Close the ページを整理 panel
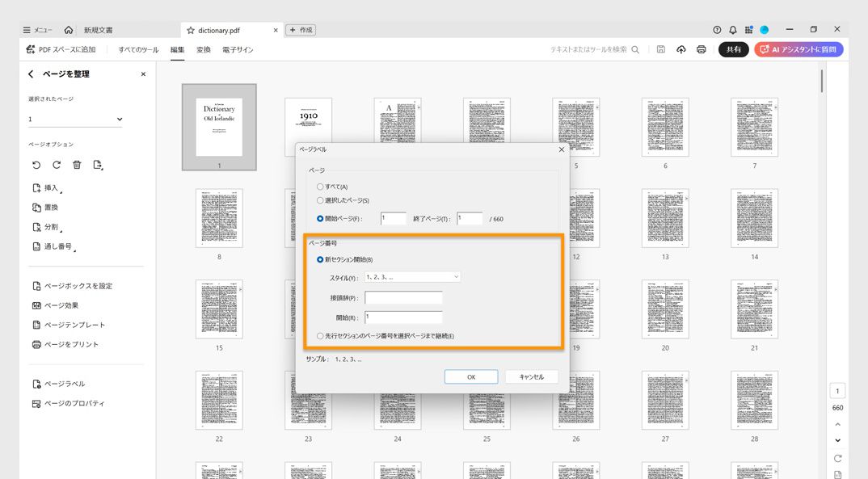The width and height of the screenshot is (868, 479). pos(143,74)
